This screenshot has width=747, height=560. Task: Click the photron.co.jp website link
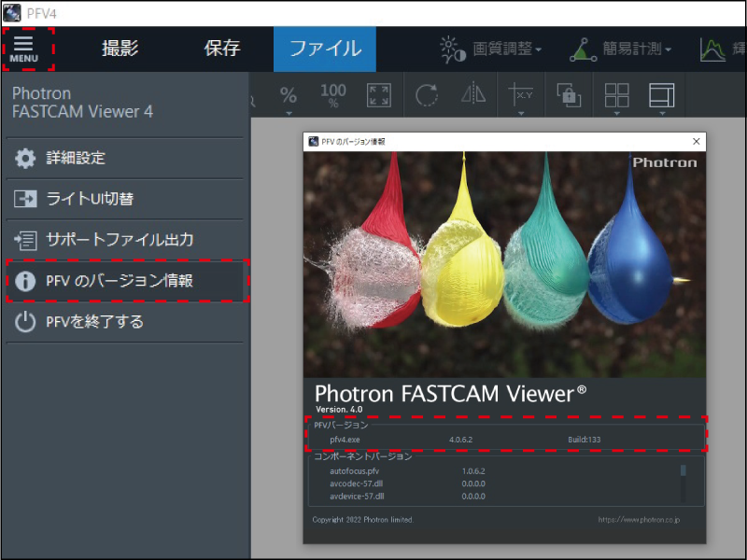click(x=639, y=520)
